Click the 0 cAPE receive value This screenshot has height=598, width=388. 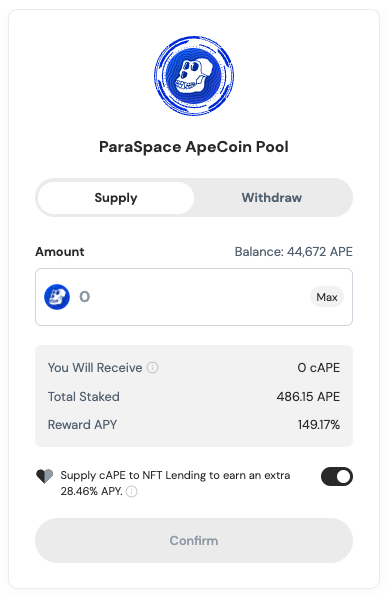pos(319,368)
